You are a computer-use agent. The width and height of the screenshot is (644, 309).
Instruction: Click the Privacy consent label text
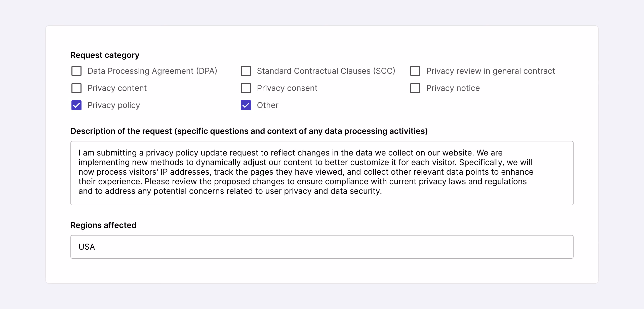coord(287,88)
